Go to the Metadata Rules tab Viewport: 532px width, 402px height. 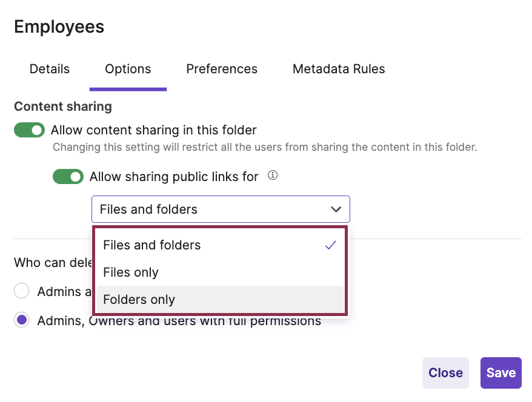339,69
